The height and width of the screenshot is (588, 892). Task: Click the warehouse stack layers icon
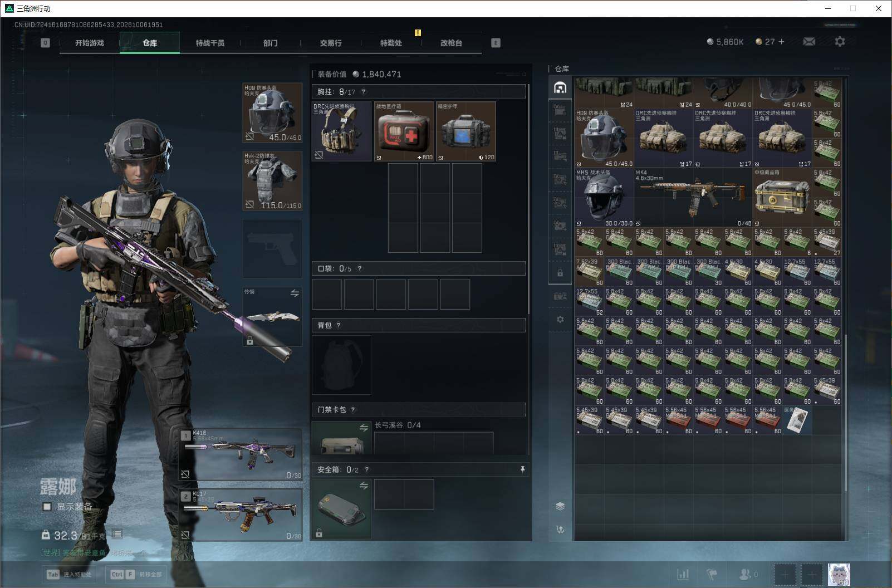(x=560, y=506)
